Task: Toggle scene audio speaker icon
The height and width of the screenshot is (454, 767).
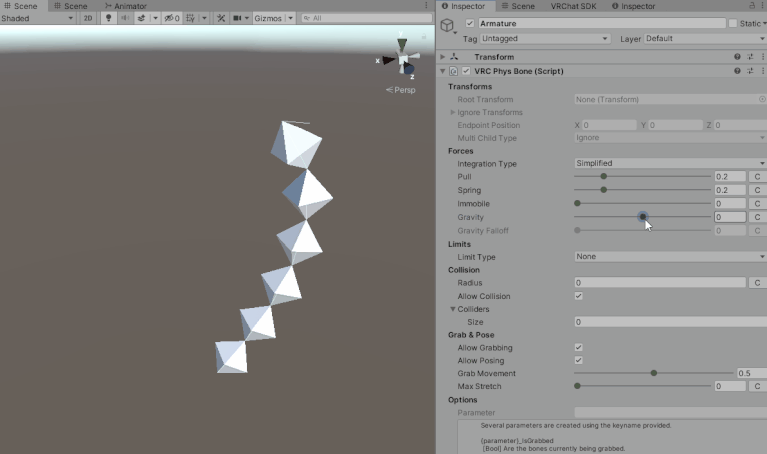Action: (x=124, y=18)
